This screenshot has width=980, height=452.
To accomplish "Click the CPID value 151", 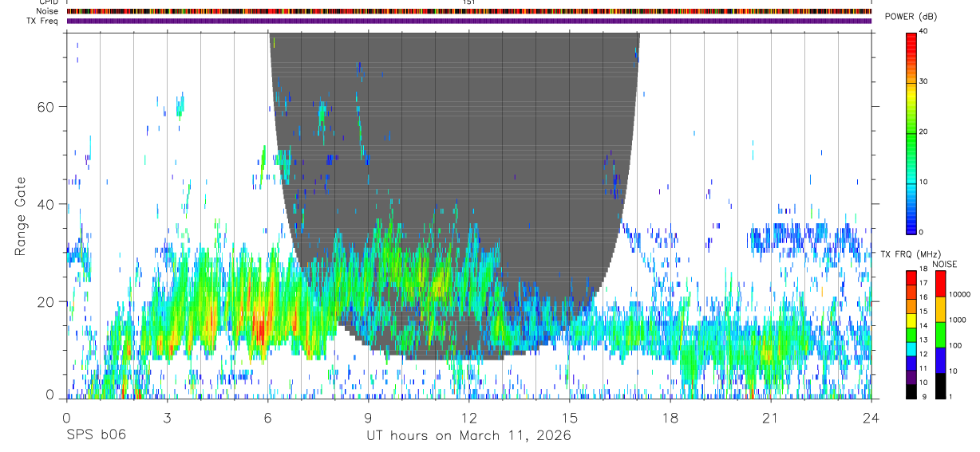I will click(469, 2).
